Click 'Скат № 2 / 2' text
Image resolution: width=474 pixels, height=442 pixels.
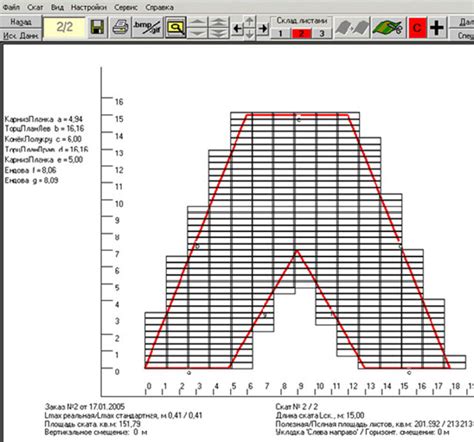click(x=297, y=406)
